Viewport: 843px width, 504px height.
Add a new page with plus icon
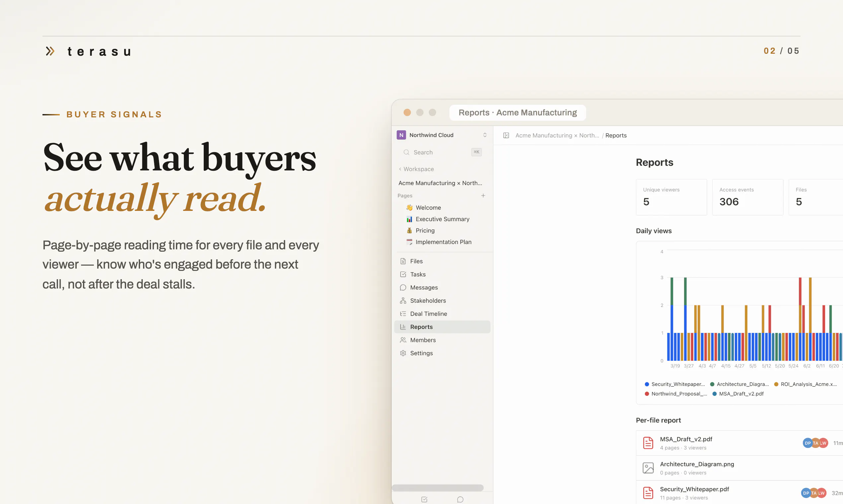[x=483, y=196]
